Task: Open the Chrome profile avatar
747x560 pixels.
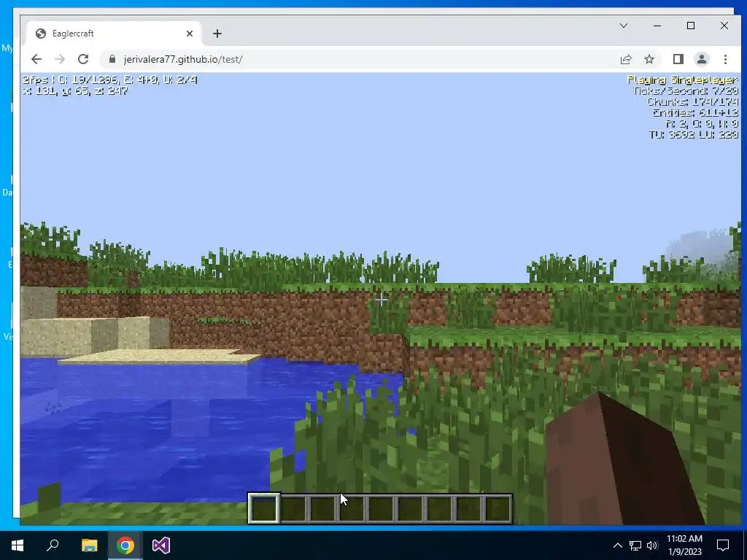Action: tap(701, 59)
